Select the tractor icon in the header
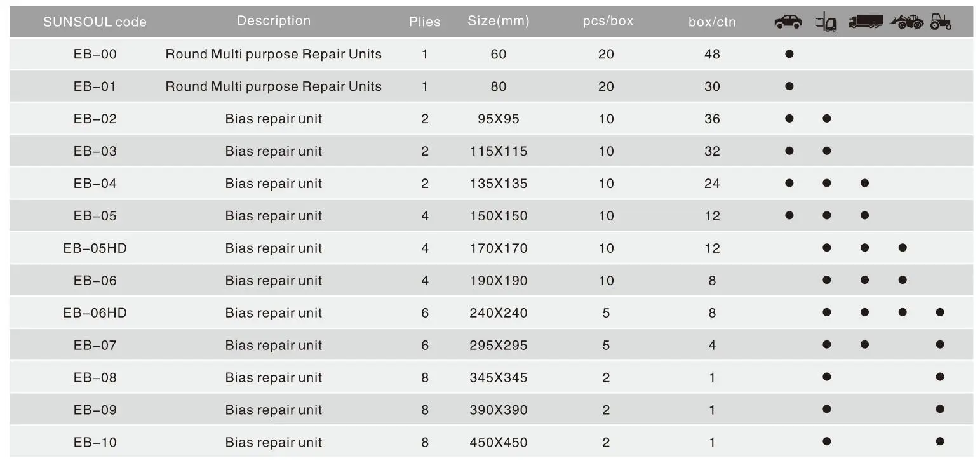 coord(941,22)
